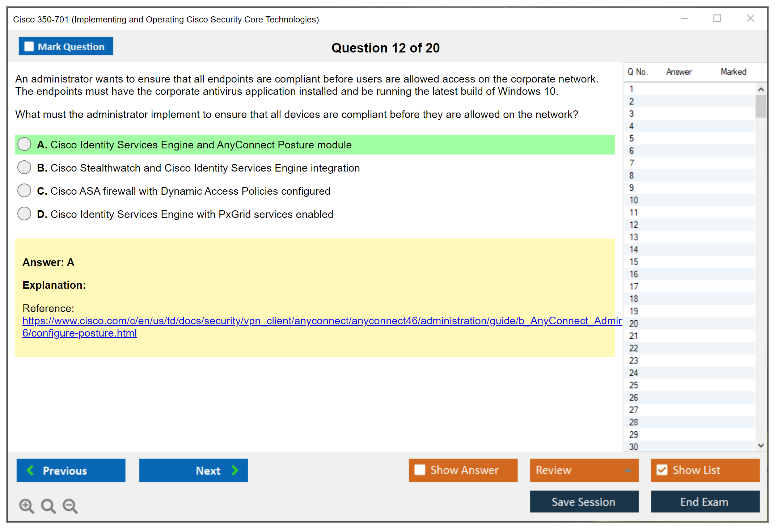778x532 pixels.
Task: Jump to question 15 in list
Action: (x=634, y=262)
